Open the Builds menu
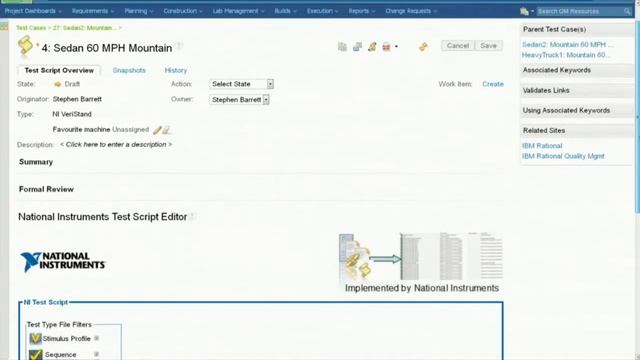640x360 pixels. point(285,11)
